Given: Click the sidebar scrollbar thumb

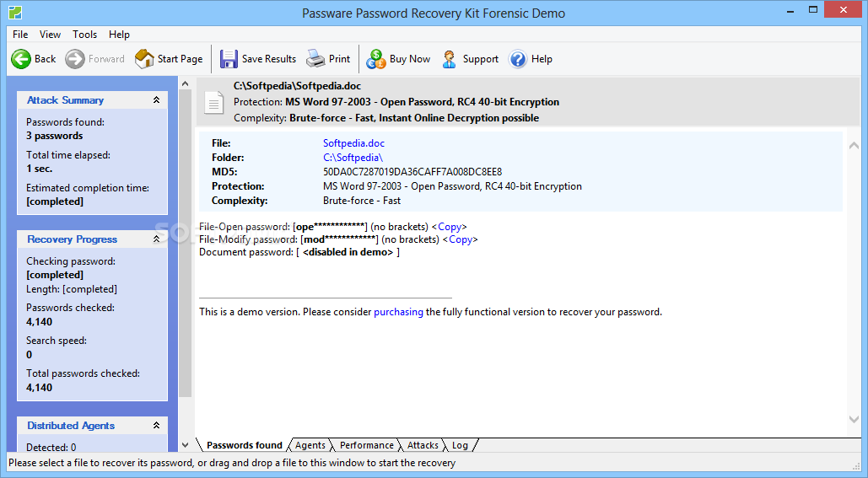Looking at the screenshot, I should pyautogui.click(x=186, y=244).
